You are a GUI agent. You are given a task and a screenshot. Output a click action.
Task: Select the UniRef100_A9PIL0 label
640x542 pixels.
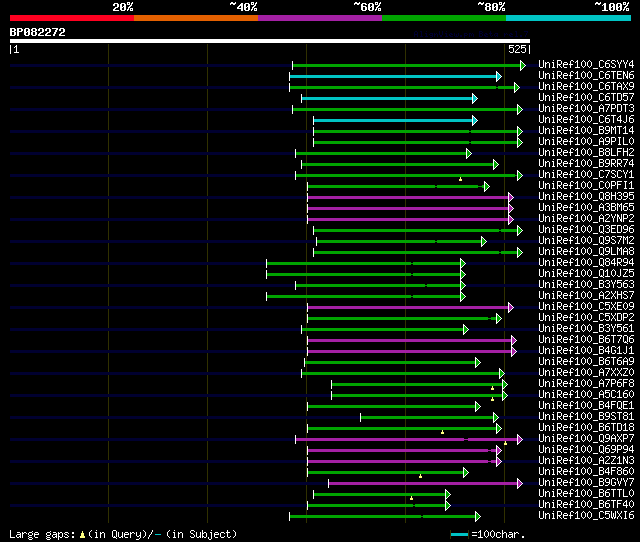[x=586, y=142]
